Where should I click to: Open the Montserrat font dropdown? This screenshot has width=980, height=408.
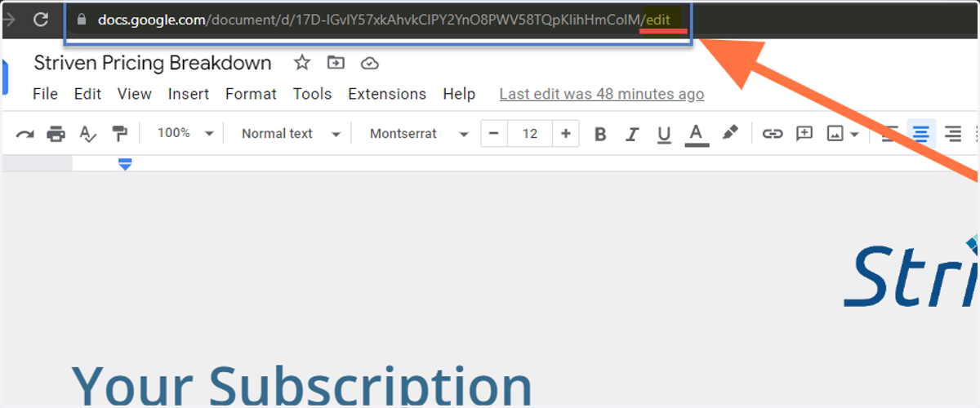point(419,133)
